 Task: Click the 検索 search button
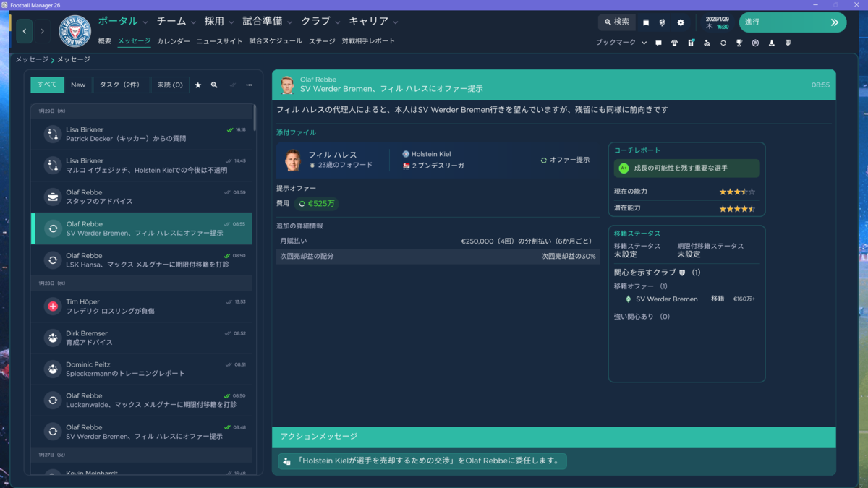pyautogui.click(x=617, y=22)
